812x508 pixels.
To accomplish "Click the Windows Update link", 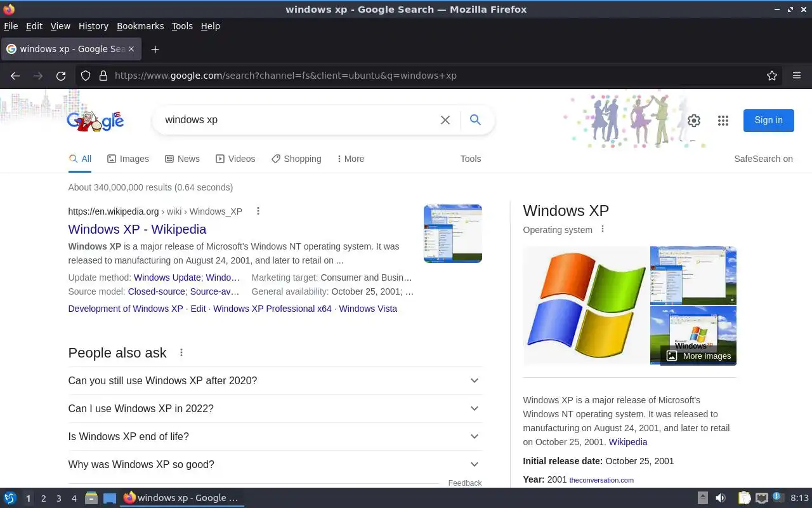I will (167, 277).
